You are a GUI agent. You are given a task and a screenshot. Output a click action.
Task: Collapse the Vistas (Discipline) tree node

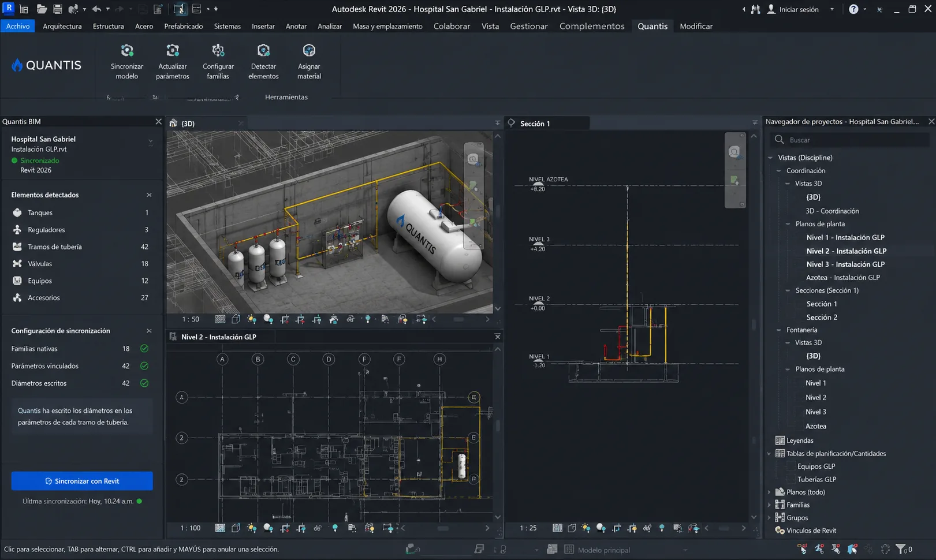click(770, 158)
